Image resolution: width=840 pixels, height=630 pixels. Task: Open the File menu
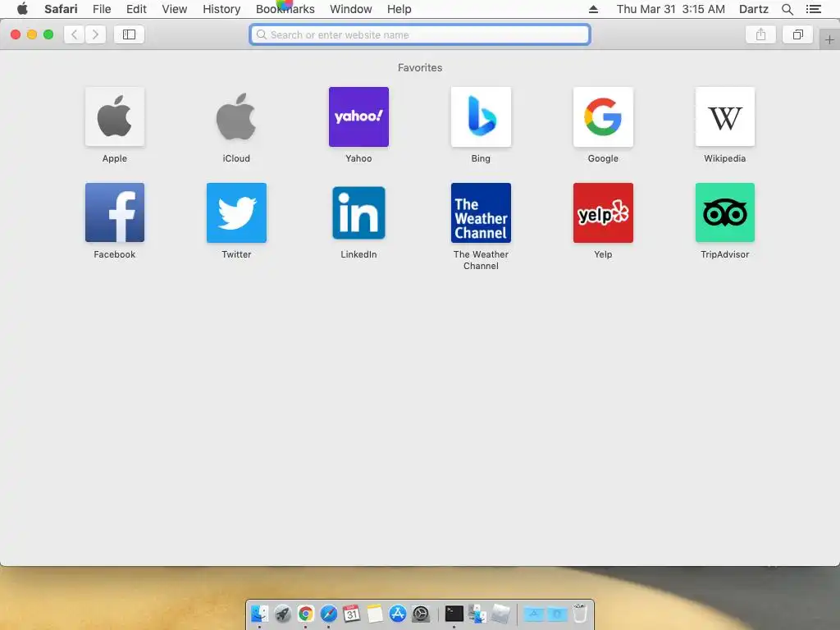[101, 9]
